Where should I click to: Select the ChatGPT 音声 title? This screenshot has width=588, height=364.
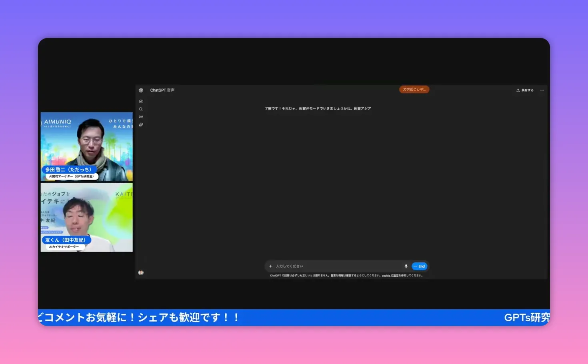pos(162,90)
